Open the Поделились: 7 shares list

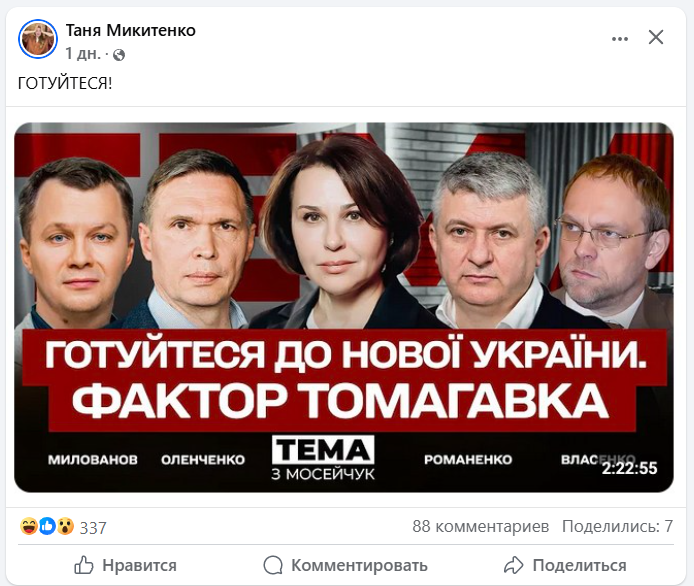tap(617, 527)
